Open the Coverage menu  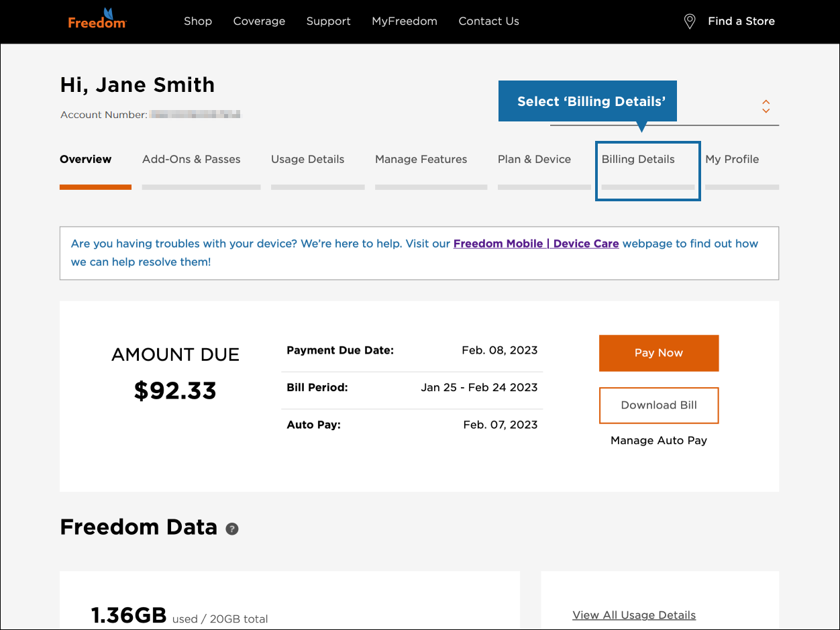[x=259, y=21]
